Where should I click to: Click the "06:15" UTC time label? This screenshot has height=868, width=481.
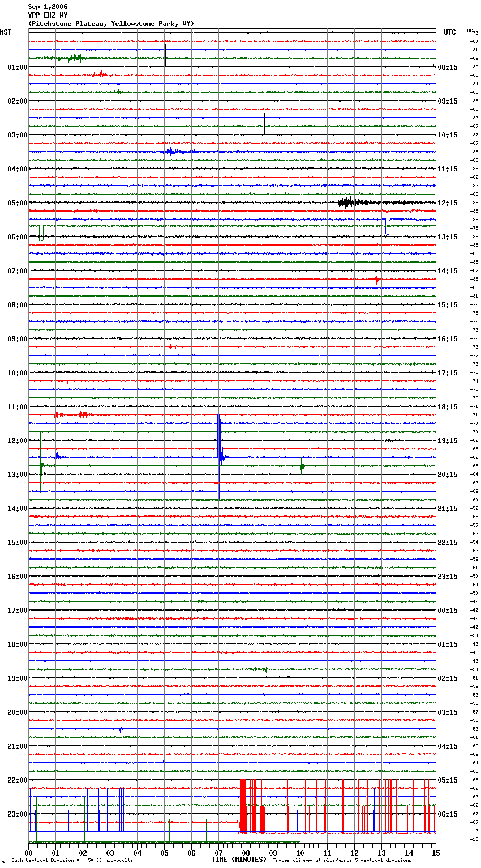pyautogui.click(x=448, y=814)
